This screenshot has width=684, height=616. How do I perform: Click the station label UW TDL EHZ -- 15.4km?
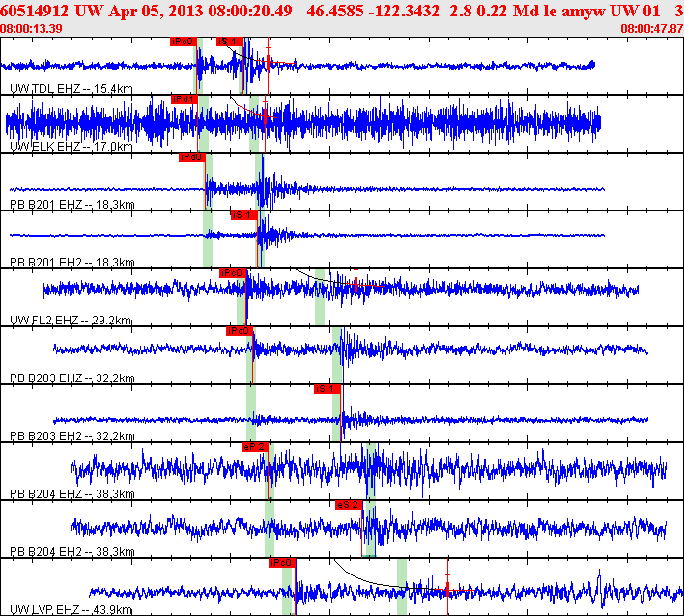[71, 89]
